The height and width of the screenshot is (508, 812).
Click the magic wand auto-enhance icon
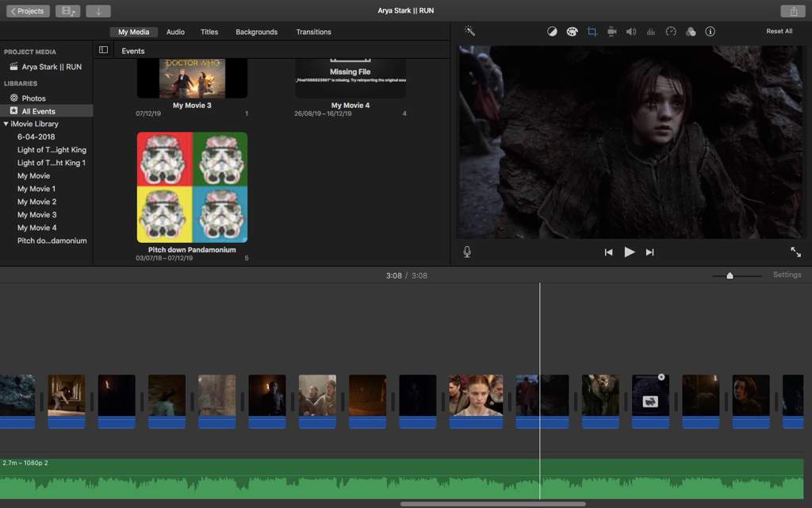(469, 31)
